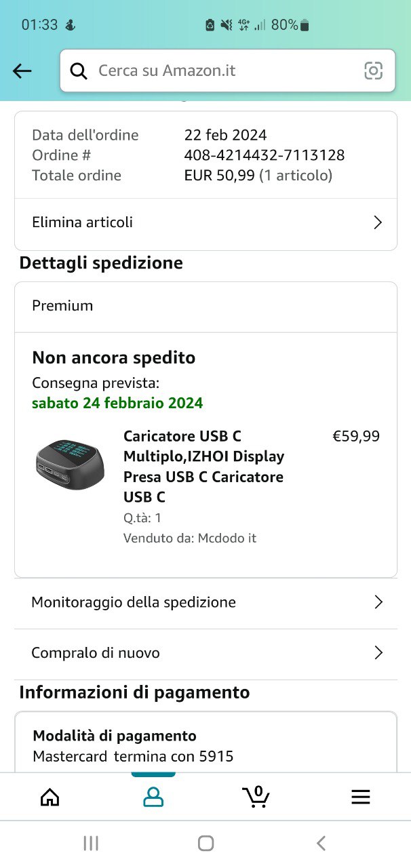Tap the magnifying glass search icon
This screenshot has height=868, width=411.
(x=79, y=71)
